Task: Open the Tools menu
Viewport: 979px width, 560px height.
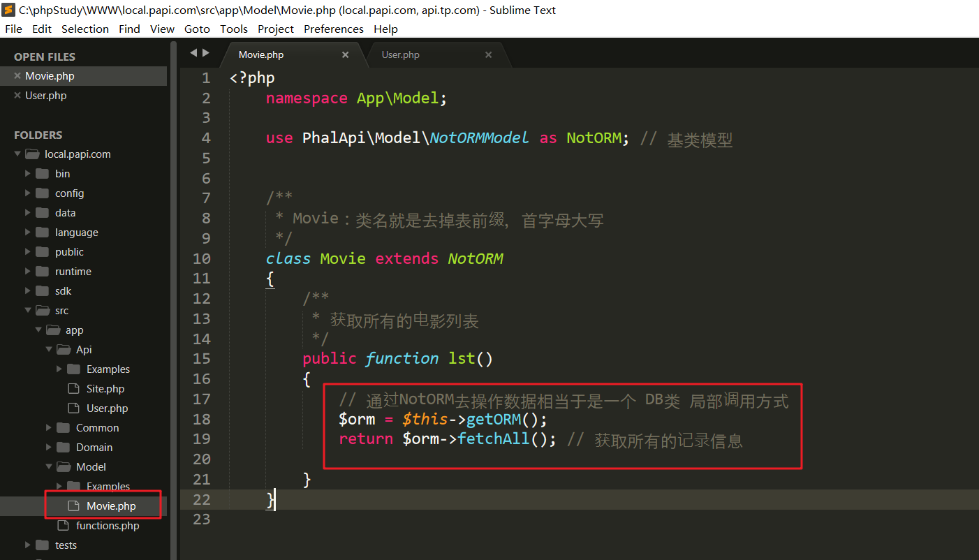Action: (234, 29)
